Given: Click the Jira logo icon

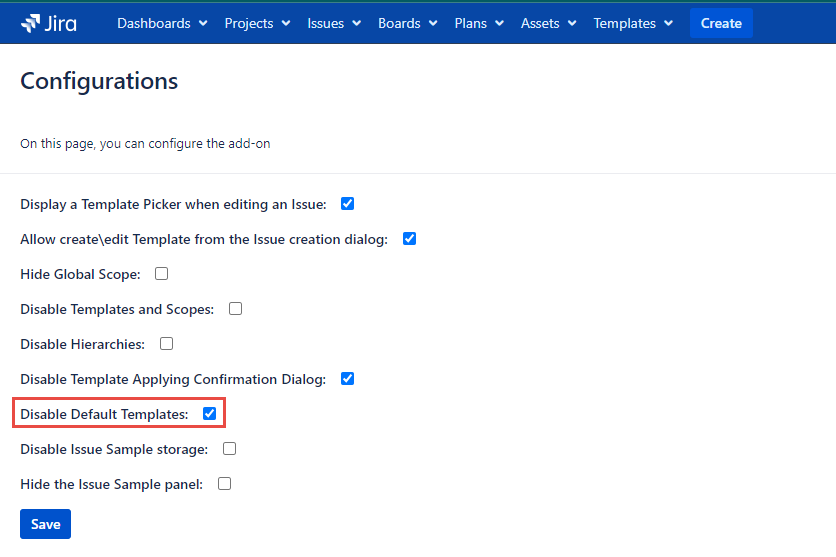Looking at the screenshot, I should (x=30, y=23).
